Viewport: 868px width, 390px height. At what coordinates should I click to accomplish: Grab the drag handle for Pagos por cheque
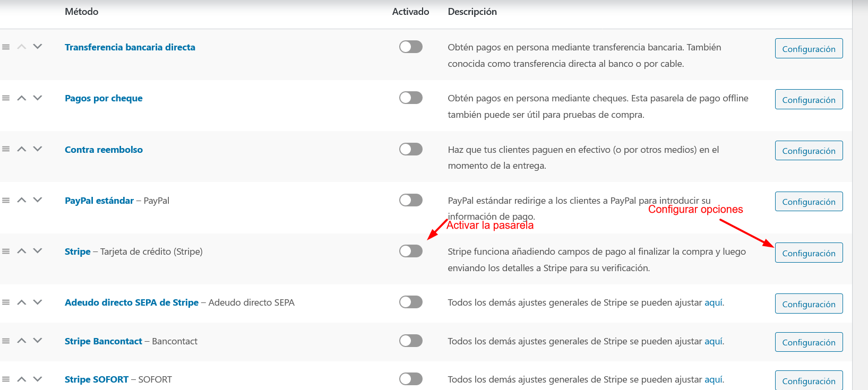(x=6, y=98)
